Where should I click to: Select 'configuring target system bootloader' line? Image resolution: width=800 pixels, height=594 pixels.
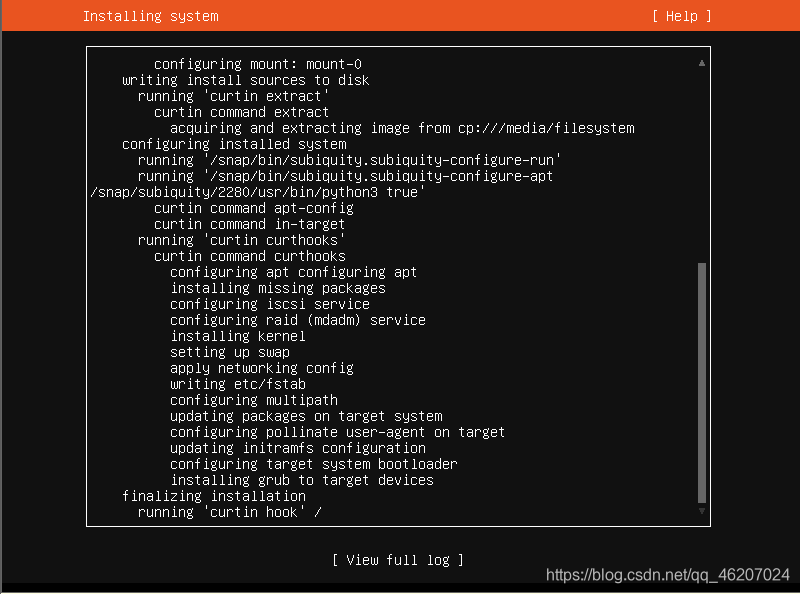[x=314, y=464]
